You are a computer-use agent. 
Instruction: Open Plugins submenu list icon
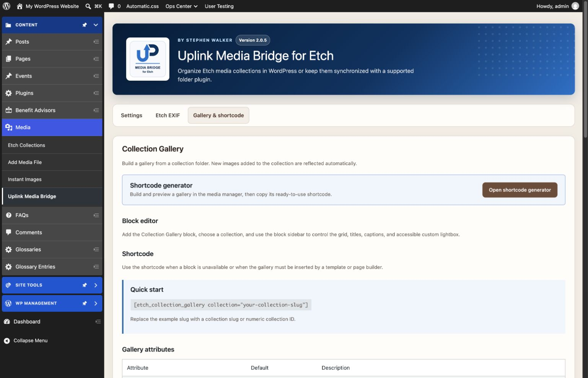tap(96, 93)
